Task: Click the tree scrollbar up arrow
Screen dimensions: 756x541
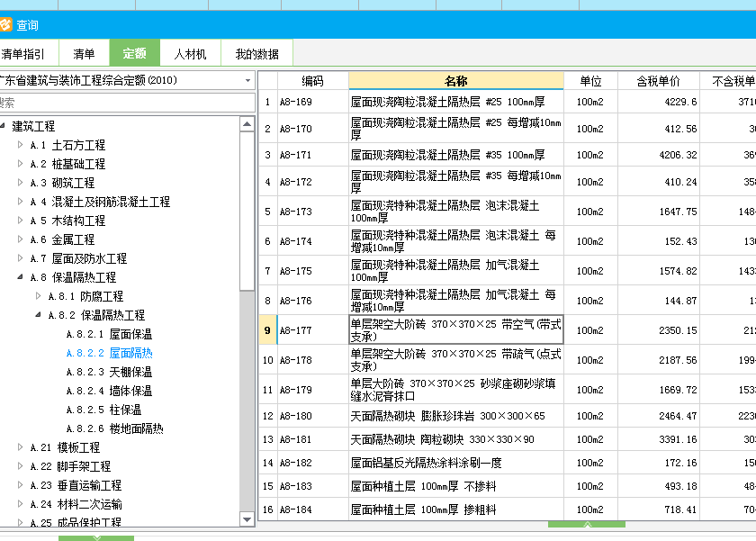Action: pos(247,124)
